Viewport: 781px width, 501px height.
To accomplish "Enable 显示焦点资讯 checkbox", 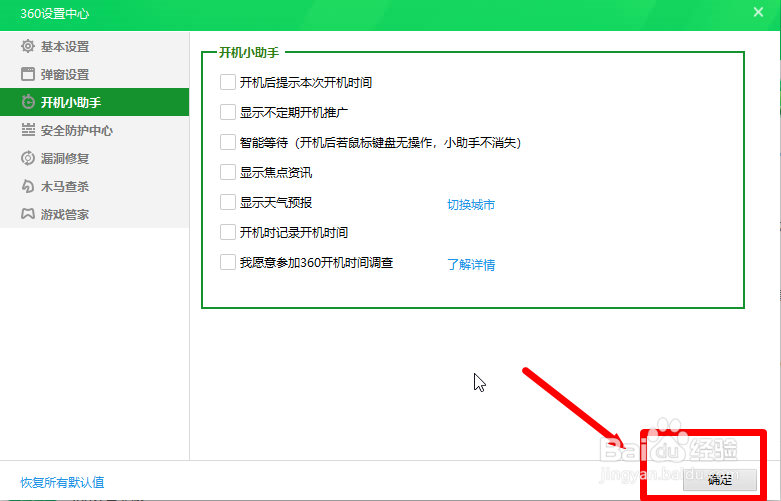I will pos(228,172).
